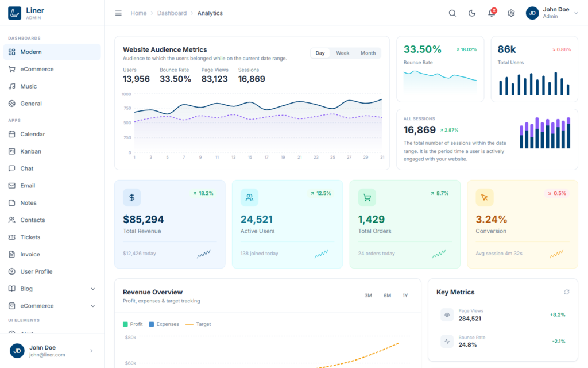Open settings gear icon
Image resolution: width=588 pixels, height=368 pixels.
pyautogui.click(x=511, y=13)
